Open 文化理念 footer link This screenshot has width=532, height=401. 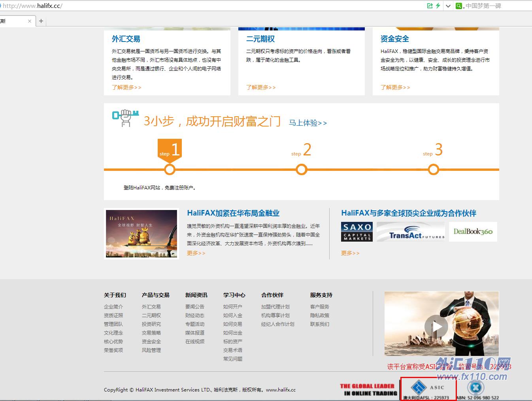coord(113,333)
